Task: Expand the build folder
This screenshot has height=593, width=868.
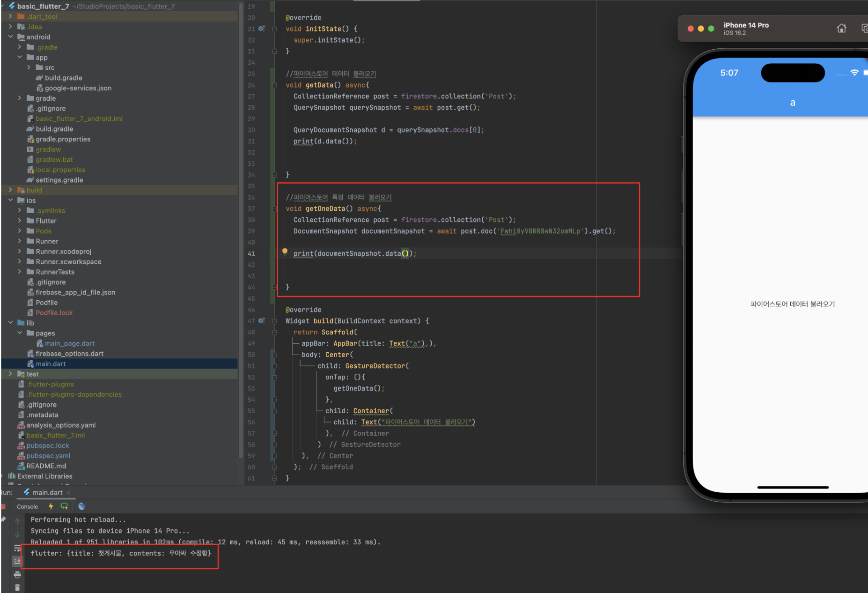Action: (10, 190)
